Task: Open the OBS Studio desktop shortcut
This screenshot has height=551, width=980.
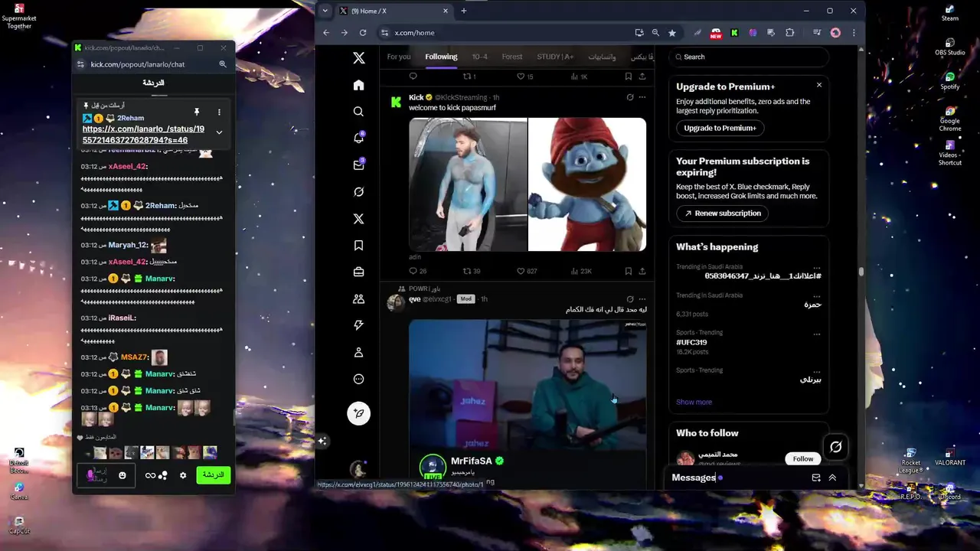Action: 949,47
